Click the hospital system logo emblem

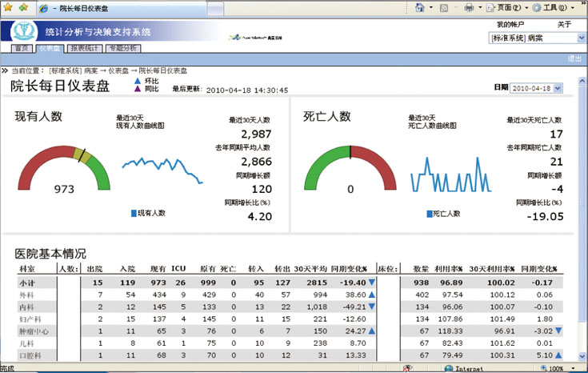(x=24, y=30)
